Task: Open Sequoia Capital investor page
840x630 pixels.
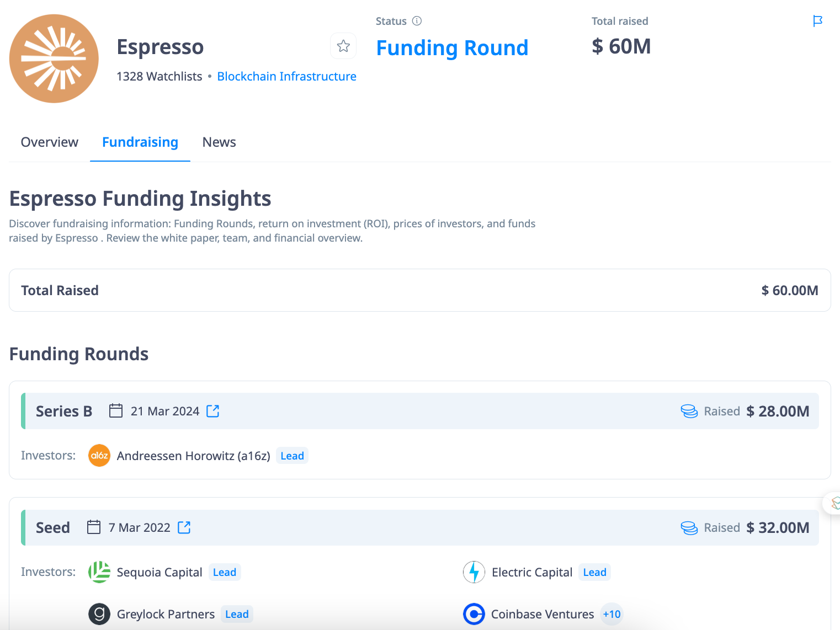Action: [160, 572]
